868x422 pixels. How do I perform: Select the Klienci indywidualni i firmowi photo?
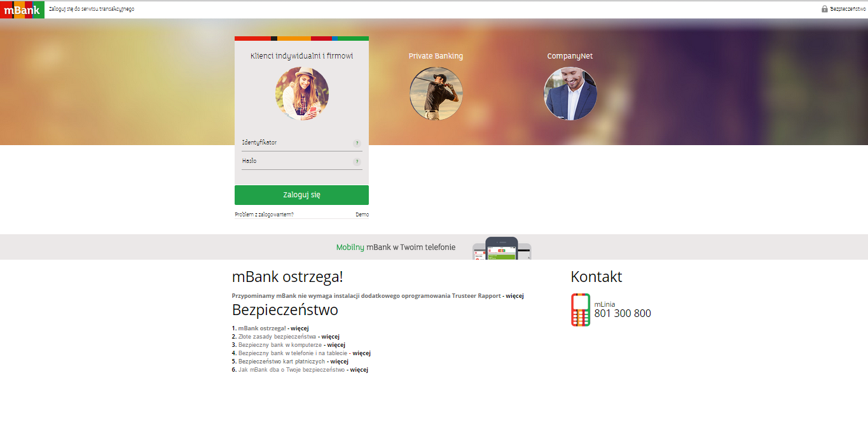coord(302,94)
